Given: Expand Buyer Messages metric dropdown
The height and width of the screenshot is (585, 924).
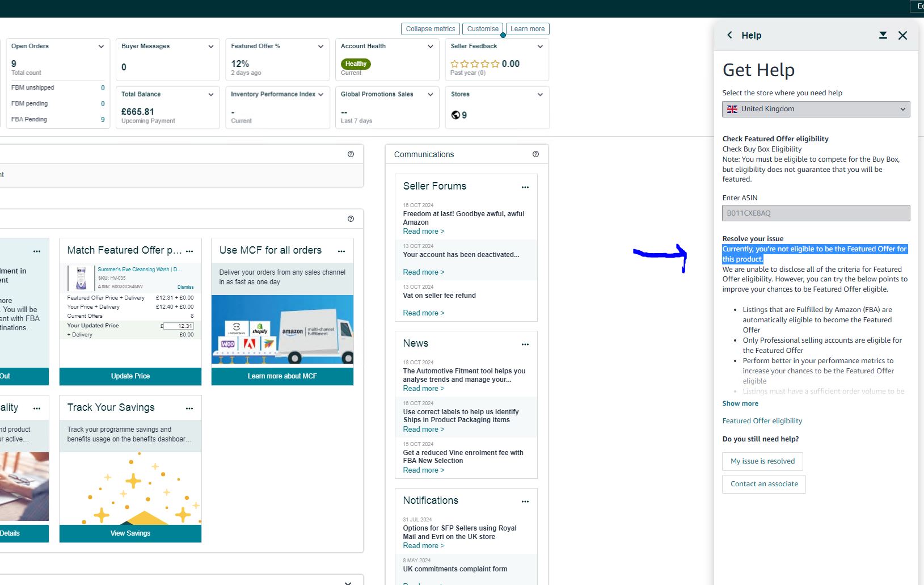Looking at the screenshot, I should [211, 47].
